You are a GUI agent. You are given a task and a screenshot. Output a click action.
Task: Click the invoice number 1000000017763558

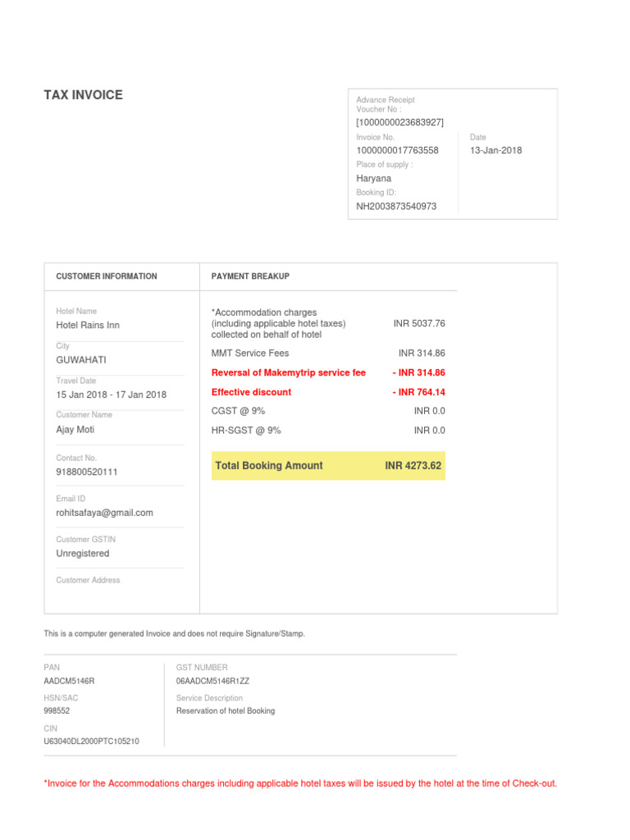click(397, 150)
